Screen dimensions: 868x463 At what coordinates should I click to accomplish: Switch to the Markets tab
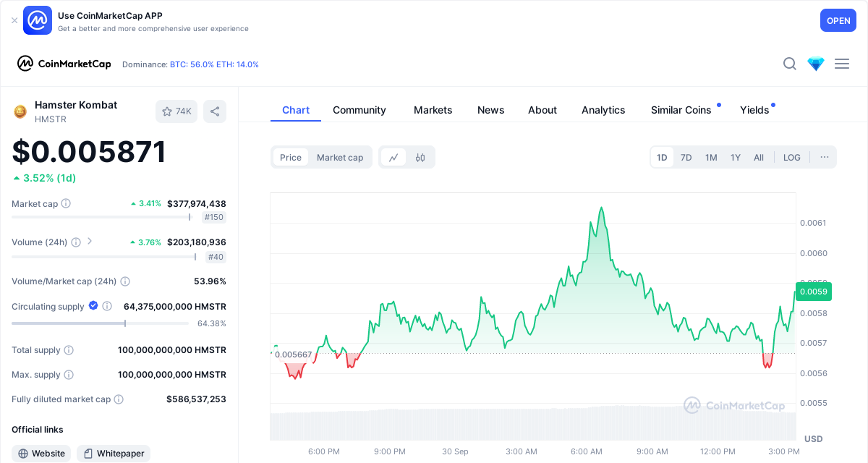coord(433,110)
